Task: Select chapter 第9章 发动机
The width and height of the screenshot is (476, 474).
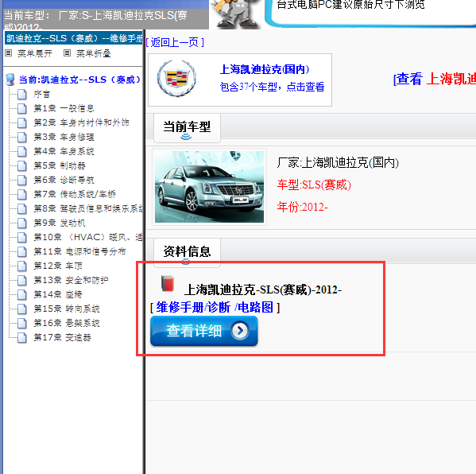Action: [60, 223]
